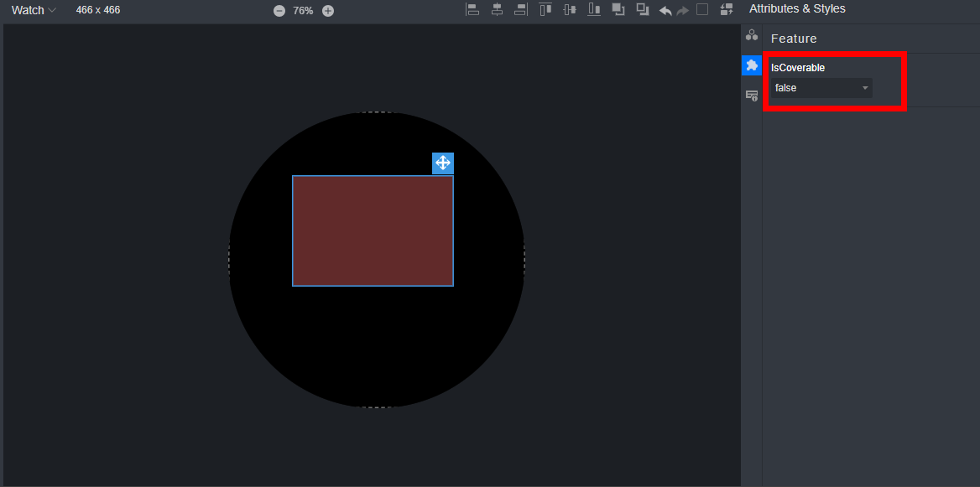
Task: Bring the component to front
Action: tap(618, 10)
